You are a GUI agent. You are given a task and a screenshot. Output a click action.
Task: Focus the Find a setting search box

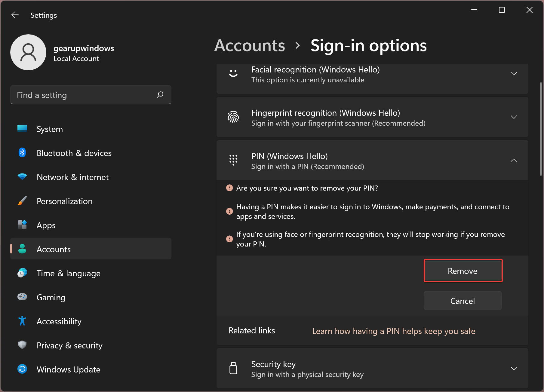click(91, 95)
